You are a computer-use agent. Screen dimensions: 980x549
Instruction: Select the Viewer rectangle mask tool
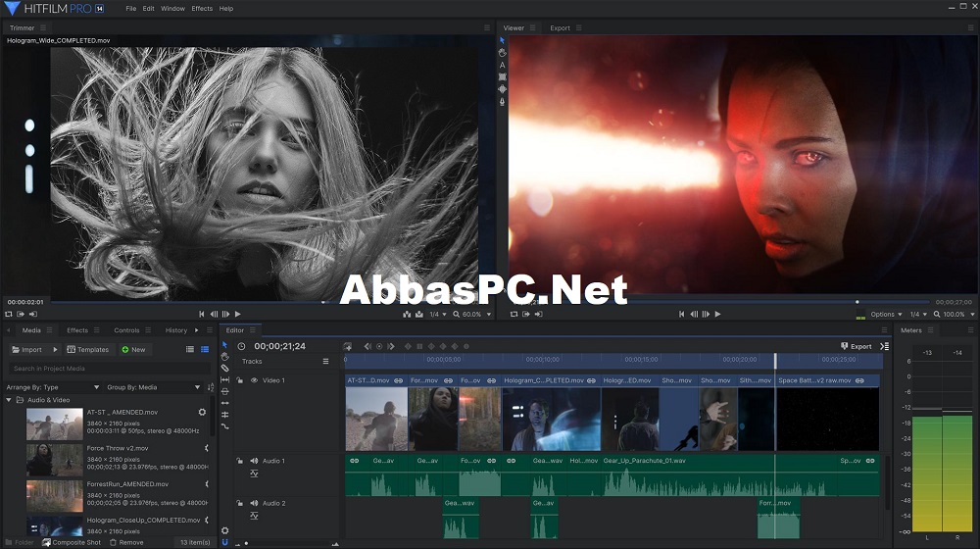tap(502, 76)
